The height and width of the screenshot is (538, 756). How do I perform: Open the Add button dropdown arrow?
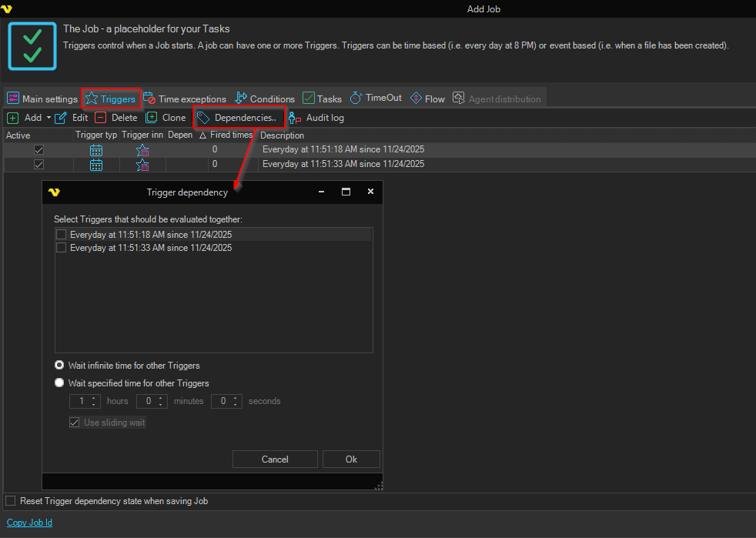(x=49, y=118)
